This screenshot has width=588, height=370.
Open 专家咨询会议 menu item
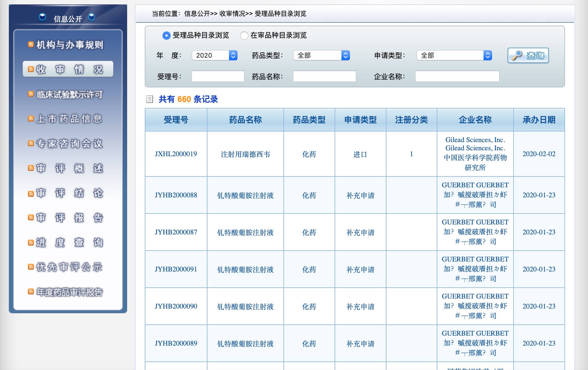(x=69, y=144)
